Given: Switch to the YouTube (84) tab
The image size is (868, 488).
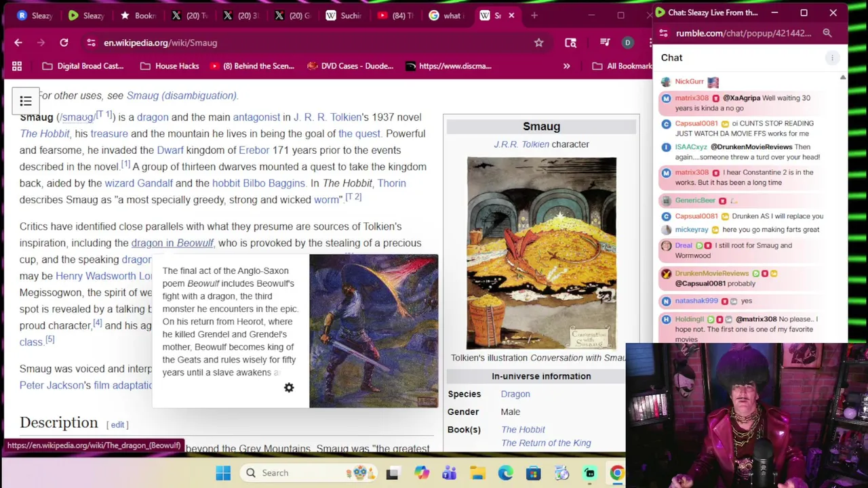Looking at the screenshot, I should point(394,15).
